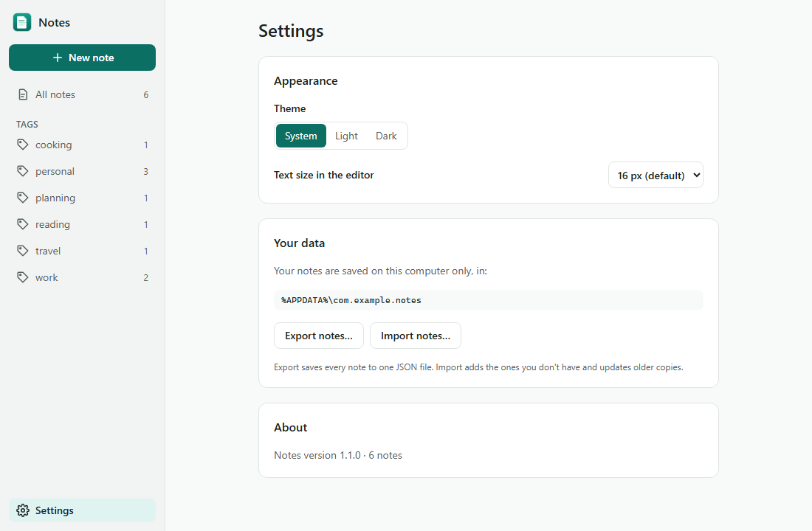
Task: Click the tag icon beside reading
Action: pos(22,224)
